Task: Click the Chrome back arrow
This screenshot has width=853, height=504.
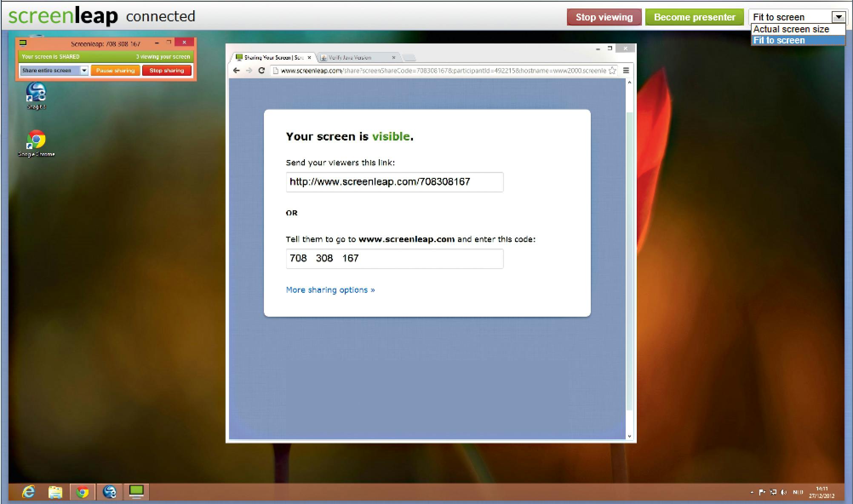Action: (237, 71)
